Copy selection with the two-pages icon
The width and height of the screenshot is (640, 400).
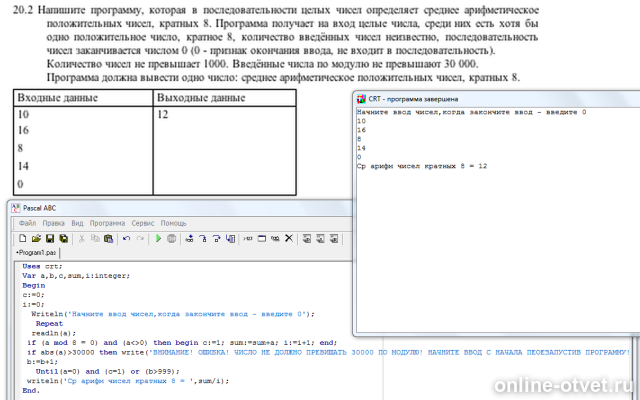point(95,238)
